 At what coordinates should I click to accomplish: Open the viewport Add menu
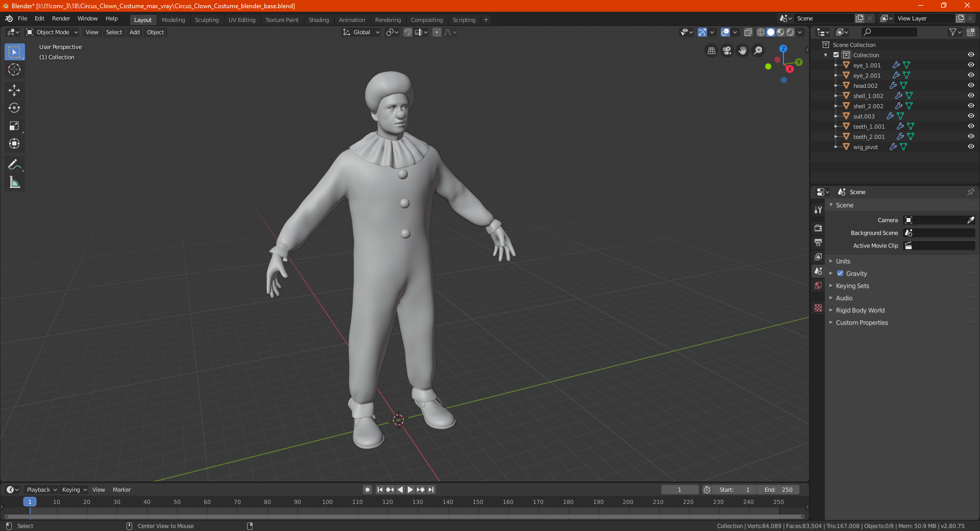(x=134, y=32)
